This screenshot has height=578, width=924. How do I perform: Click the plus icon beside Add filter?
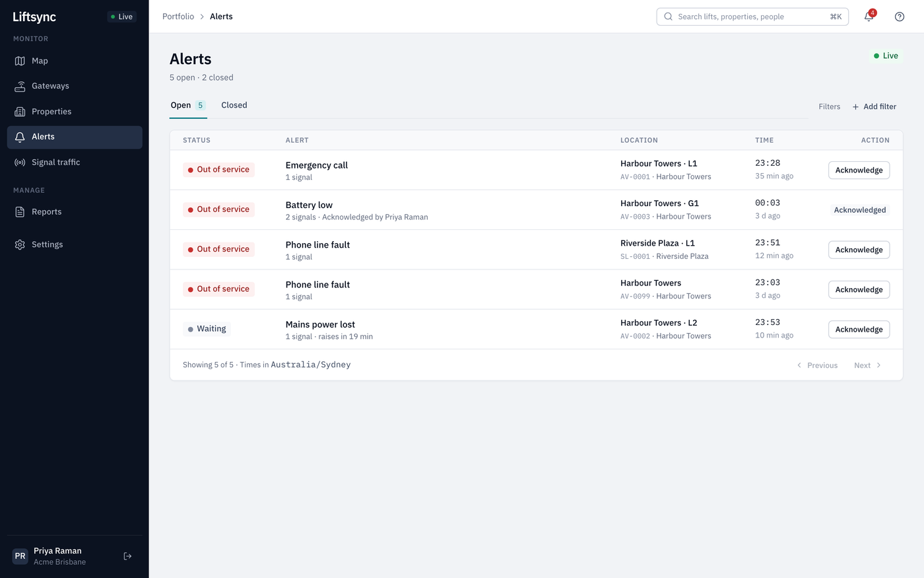(x=855, y=107)
